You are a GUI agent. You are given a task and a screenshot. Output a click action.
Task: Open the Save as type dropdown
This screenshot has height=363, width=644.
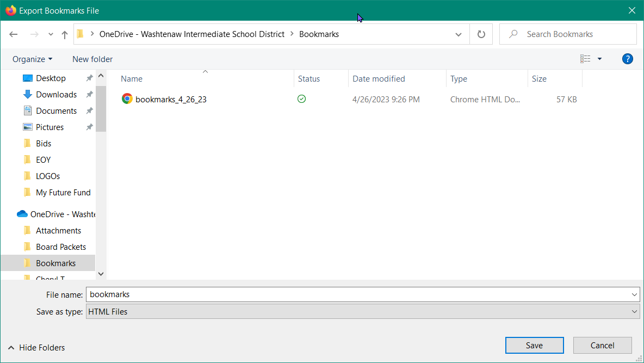click(x=363, y=312)
